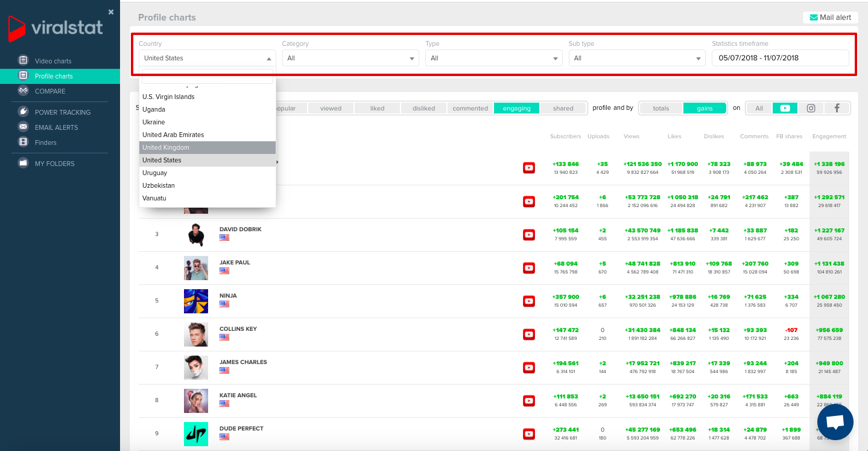Filter by Facebook platform icon
The image size is (868, 451).
837,108
